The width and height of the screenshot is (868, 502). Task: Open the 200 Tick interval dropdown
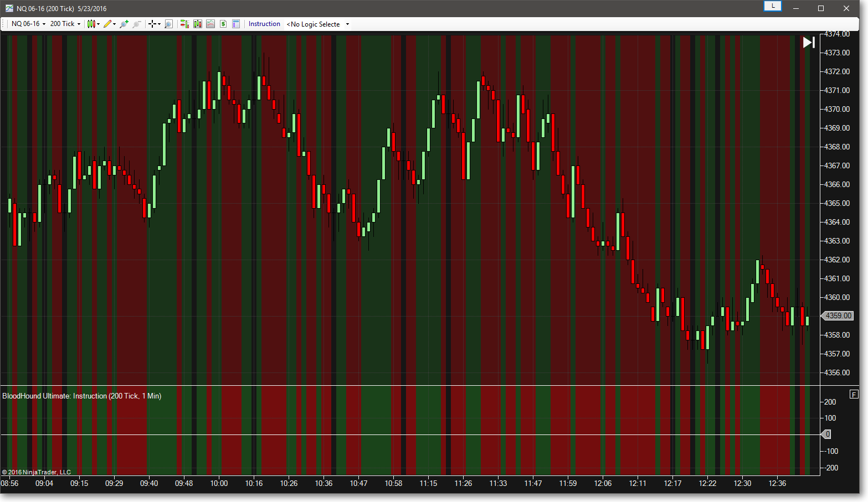pyautogui.click(x=65, y=24)
